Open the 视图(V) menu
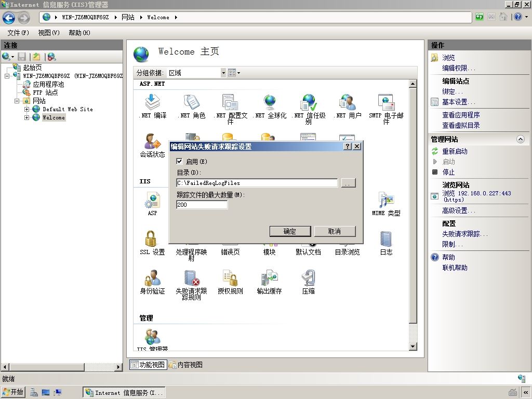The width and height of the screenshot is (532, 399). (49, 33)
